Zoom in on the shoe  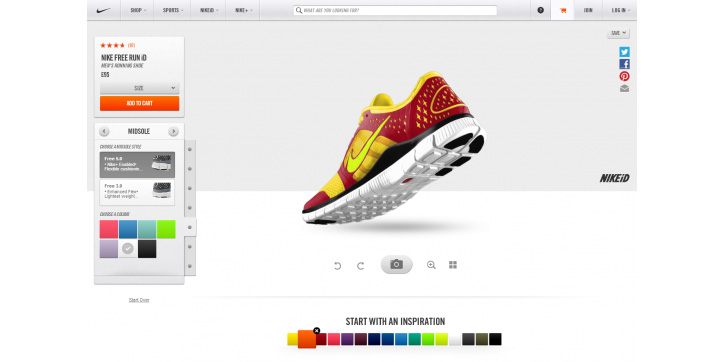point(431,265)
